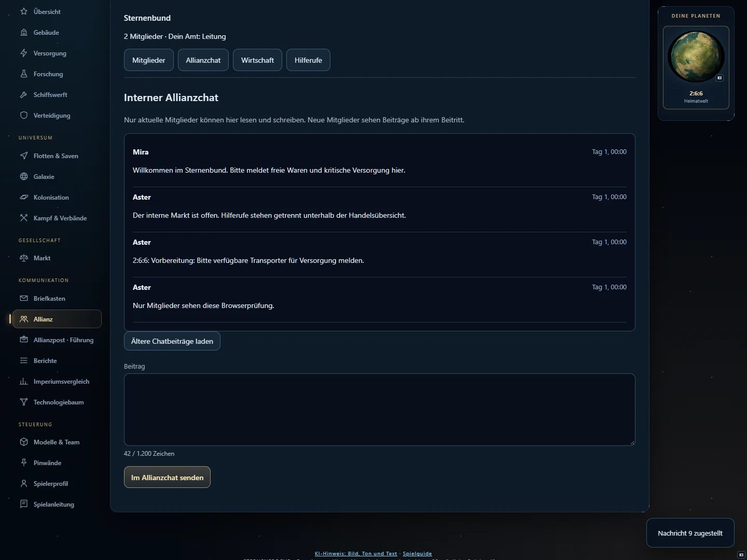Click the message about Browserprüfung
The width and height of the screenshot is (747, 560).
pos(203,305)
